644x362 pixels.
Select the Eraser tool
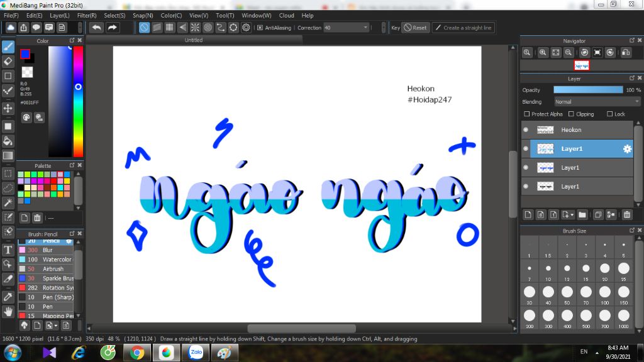point(8,61)
